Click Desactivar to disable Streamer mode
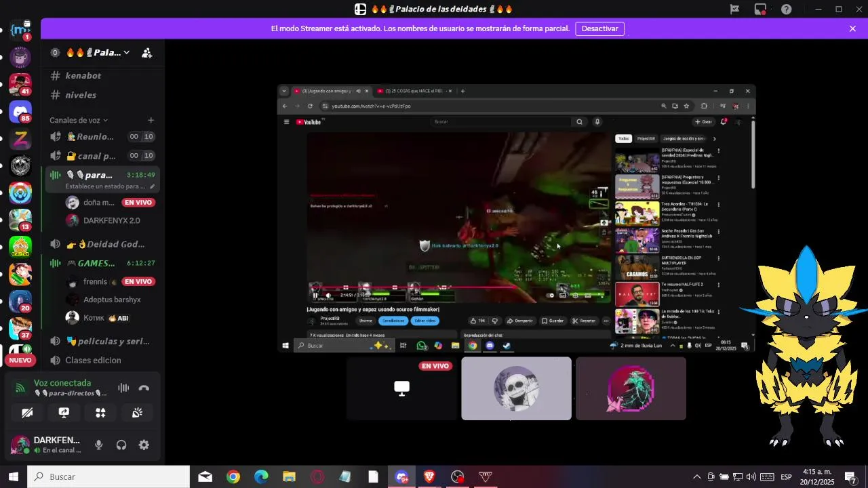The width and height of the screenshot is (868, 488). (x=599, y=28)
